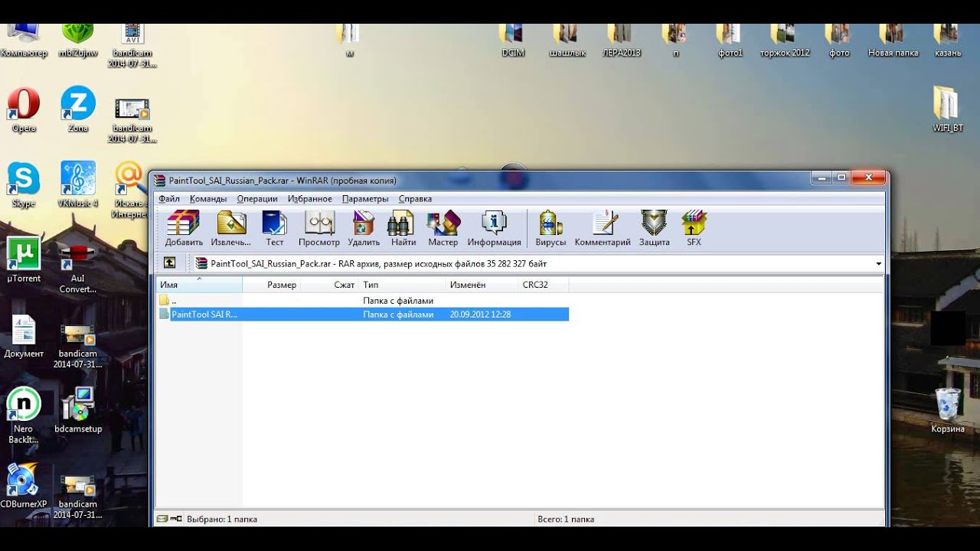Sort files by the Размер column
Image resolution: width=980 pixels, height=551 pixels.
272,285
